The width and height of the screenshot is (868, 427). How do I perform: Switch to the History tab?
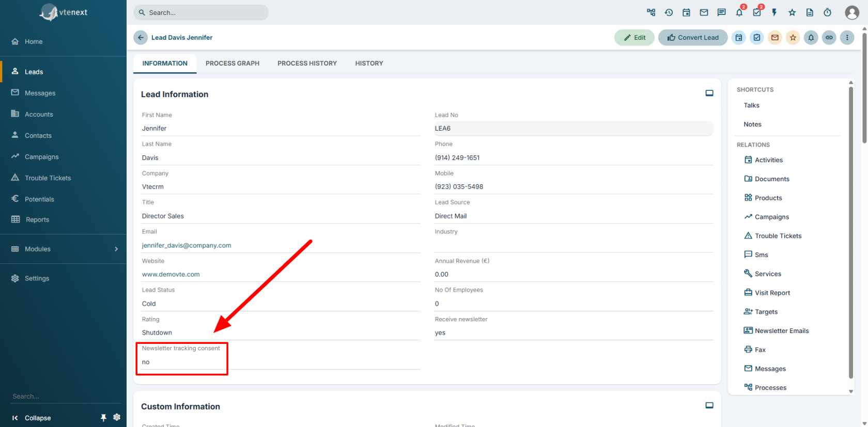[x=369, y=64]
